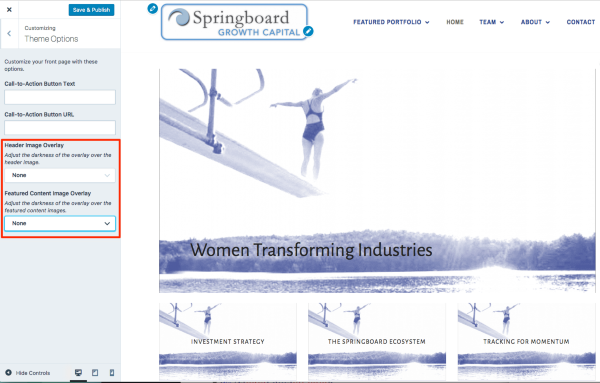Click the Springboard Growth Capital logo
The width and height of the screenshot is (600, 383).
(234, 22)
